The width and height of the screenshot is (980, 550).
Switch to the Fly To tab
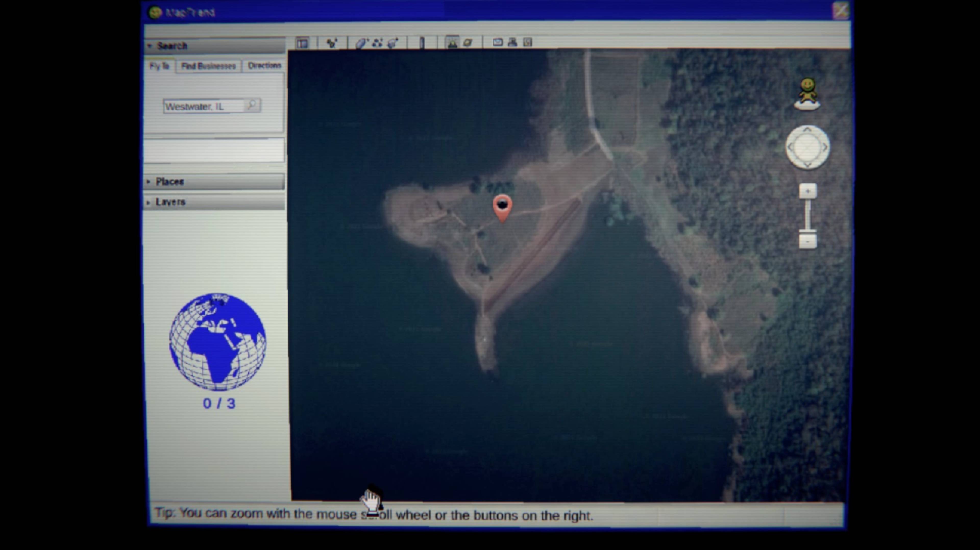pos(160,66)
